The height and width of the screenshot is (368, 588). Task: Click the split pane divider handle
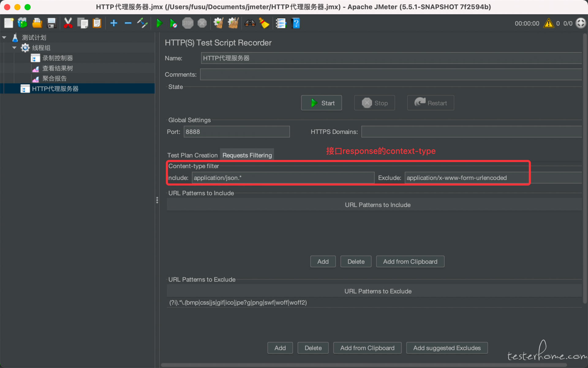tap(157, 200)
